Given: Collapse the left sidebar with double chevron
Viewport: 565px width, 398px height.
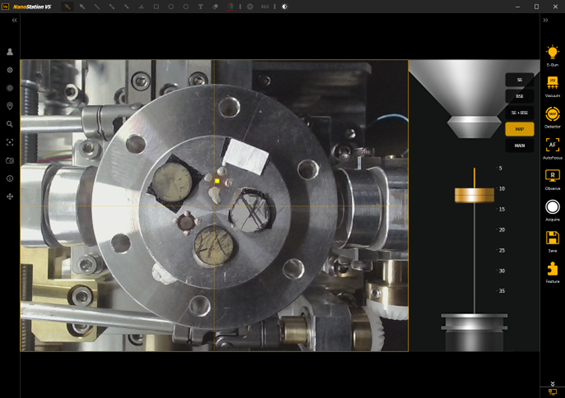Looking at the screenshot, I should [14, 20].
